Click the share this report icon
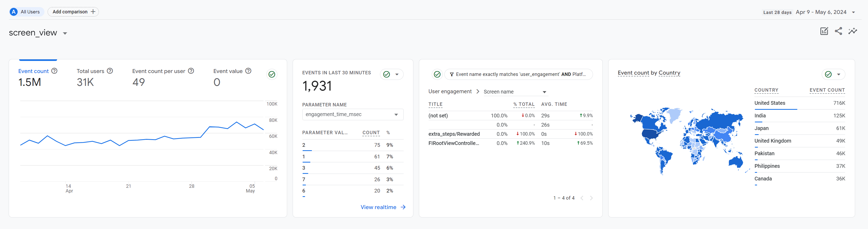Image resolution: width=868 pixels, height=229 pixels. tap(838, 31)
